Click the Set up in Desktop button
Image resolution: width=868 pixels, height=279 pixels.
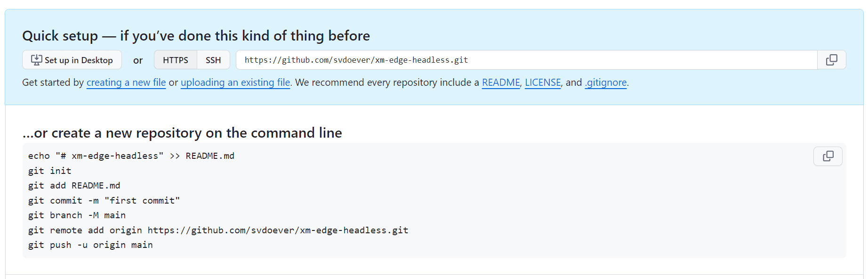tap(72, 60)
